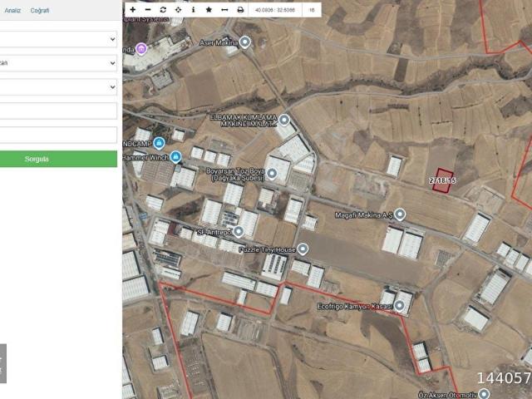Select the distance measure tool
Screen dimensions: 532x399
pyautogui.click(x=224, y=10)
